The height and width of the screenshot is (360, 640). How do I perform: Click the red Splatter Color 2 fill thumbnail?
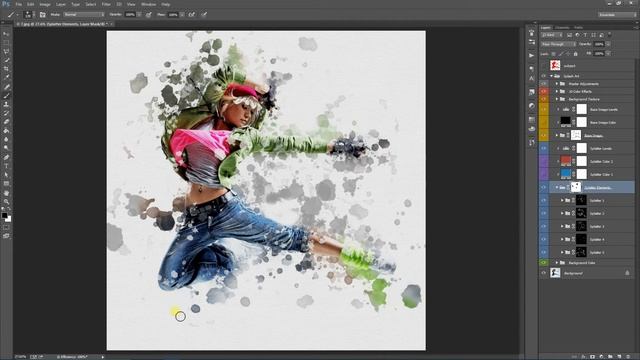[566, 161]
